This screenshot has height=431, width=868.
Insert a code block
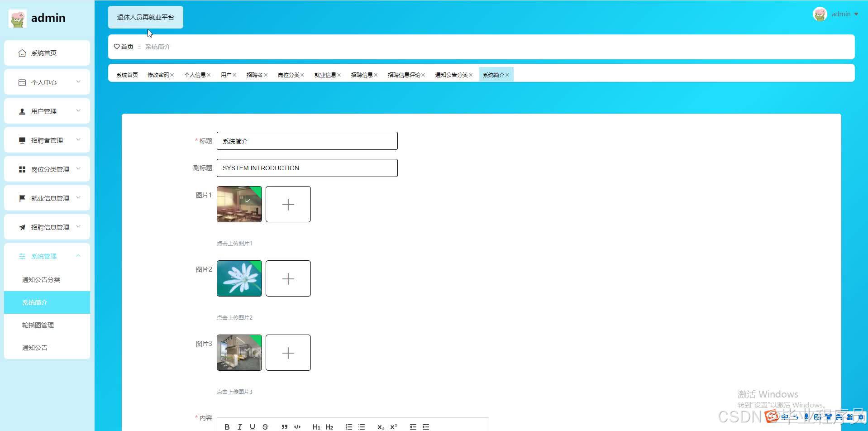pos(297,427)
